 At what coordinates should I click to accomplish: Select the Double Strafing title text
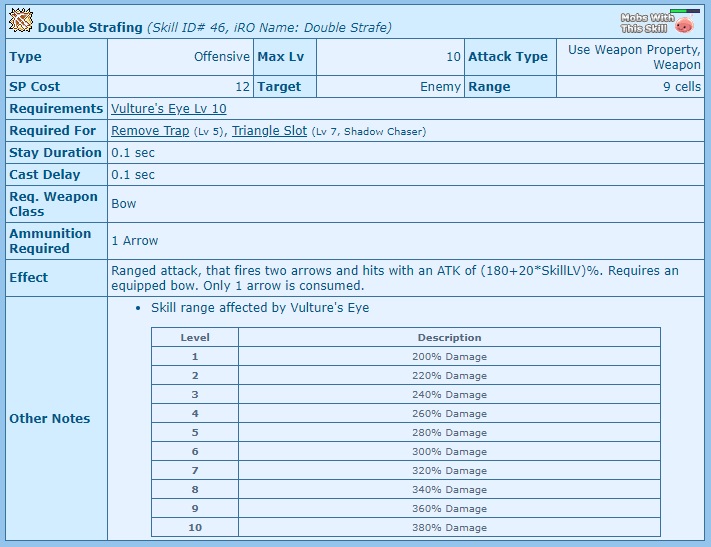point(90,28)
